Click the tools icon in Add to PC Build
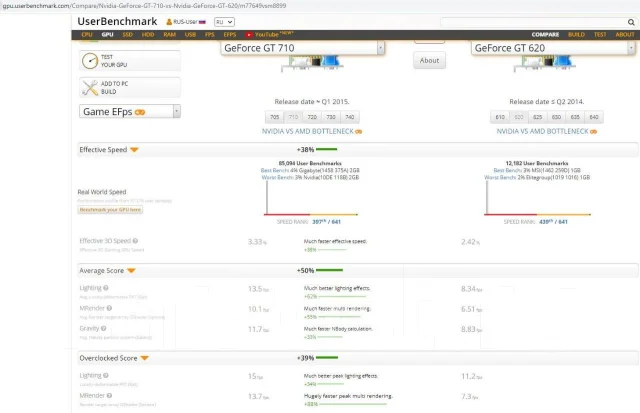Screen dimensions: 640x413 coord(90,88)
